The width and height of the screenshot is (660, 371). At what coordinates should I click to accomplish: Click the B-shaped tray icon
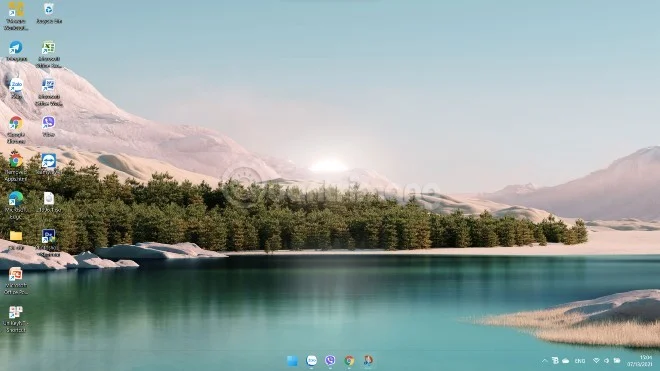[555, 360]
